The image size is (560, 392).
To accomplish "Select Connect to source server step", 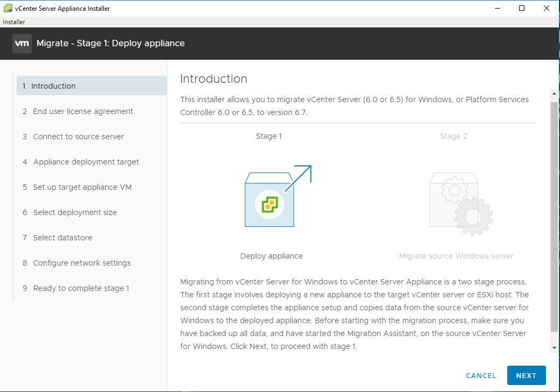I will point(79,137).
